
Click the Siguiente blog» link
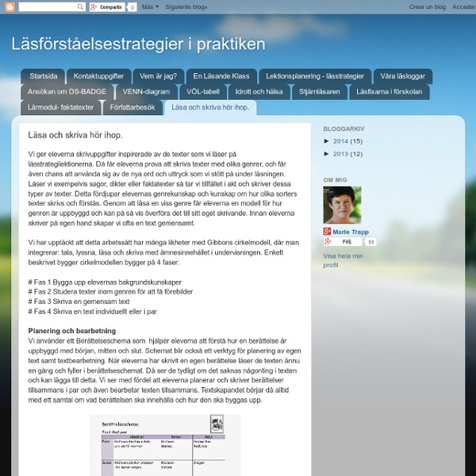click(186, 6)
